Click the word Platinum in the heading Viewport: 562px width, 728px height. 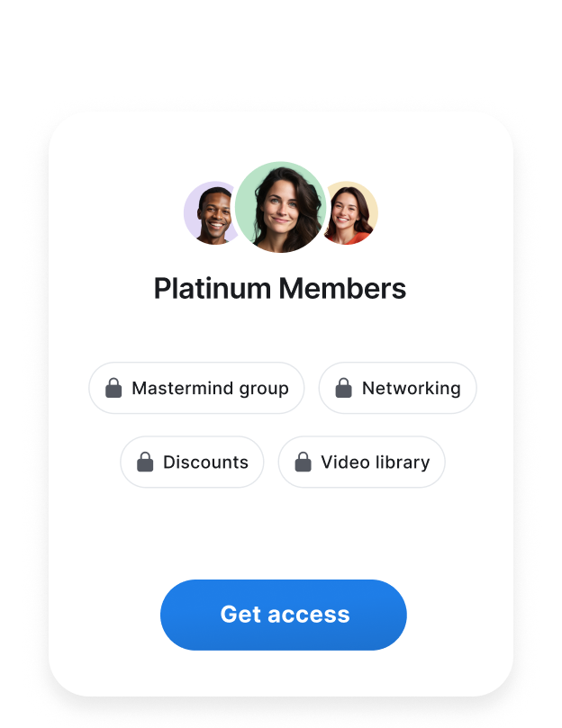coord(213,289)
